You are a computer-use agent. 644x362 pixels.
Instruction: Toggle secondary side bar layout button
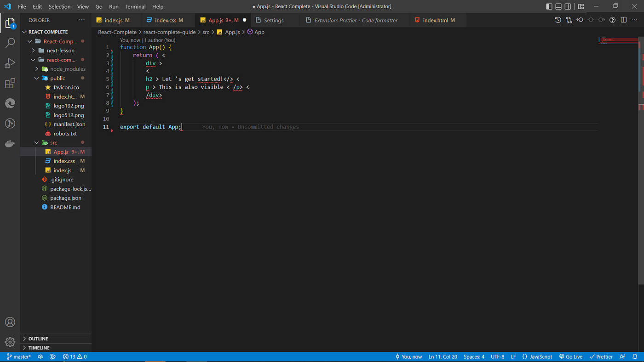(568, 6)
